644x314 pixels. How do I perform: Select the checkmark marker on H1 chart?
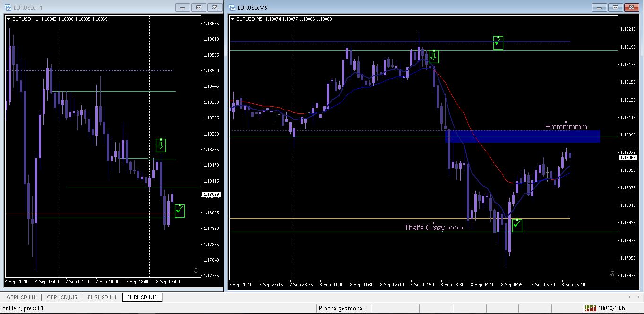(180, 211)
